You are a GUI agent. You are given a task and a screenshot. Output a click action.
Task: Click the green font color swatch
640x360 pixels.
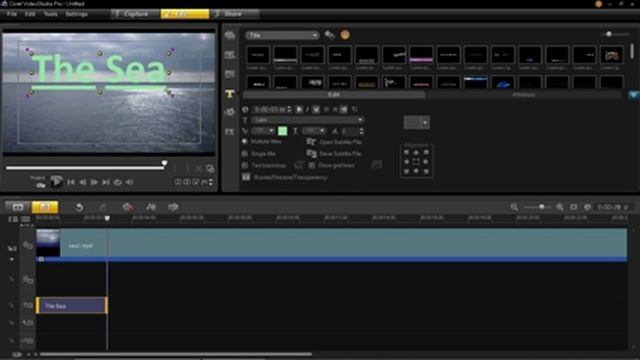(x=282, y=131)
